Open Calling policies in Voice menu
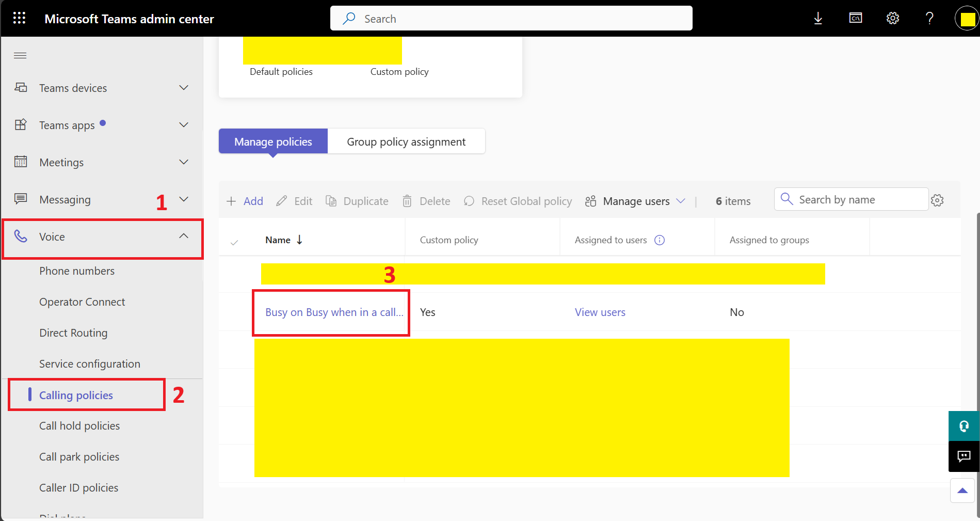This screenshot has width=980, height=521. pyautogui.click(x=76, y=395)
